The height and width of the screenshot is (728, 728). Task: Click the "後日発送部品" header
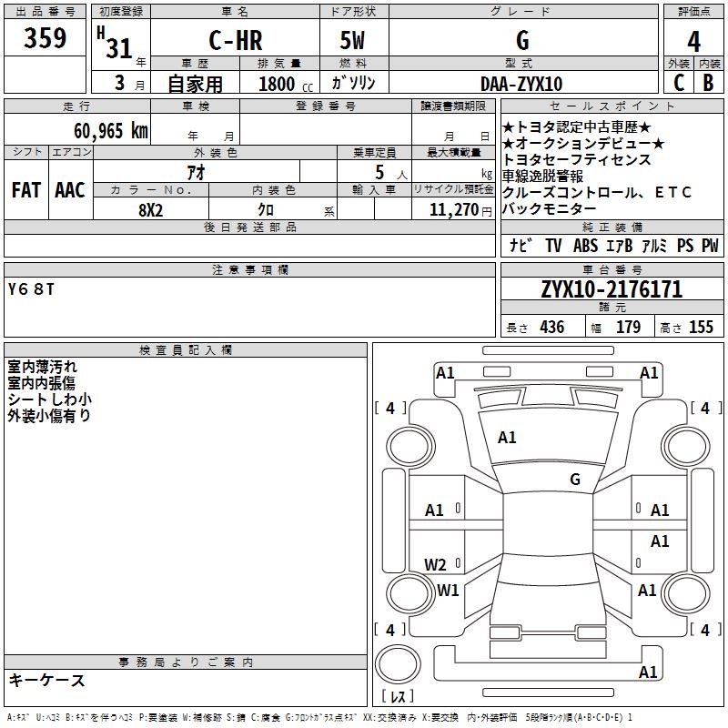tap(249, 227)
